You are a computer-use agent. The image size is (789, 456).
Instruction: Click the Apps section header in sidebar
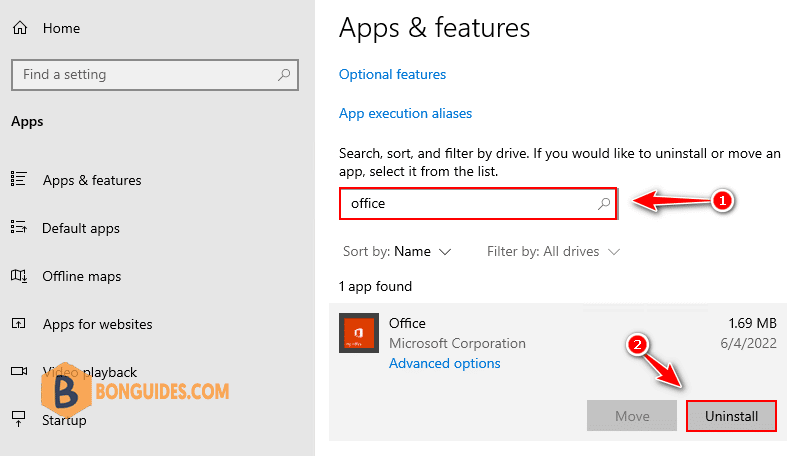point(27,122)
